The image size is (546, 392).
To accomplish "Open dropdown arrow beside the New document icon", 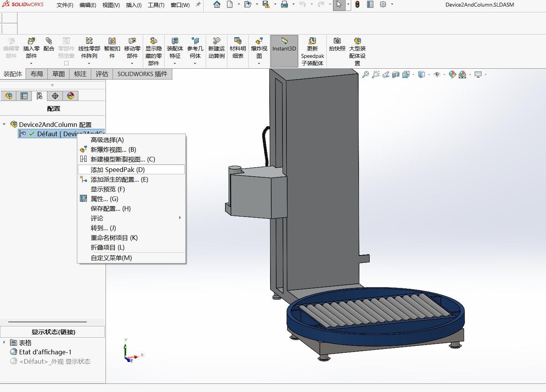I will click(238, 4).
